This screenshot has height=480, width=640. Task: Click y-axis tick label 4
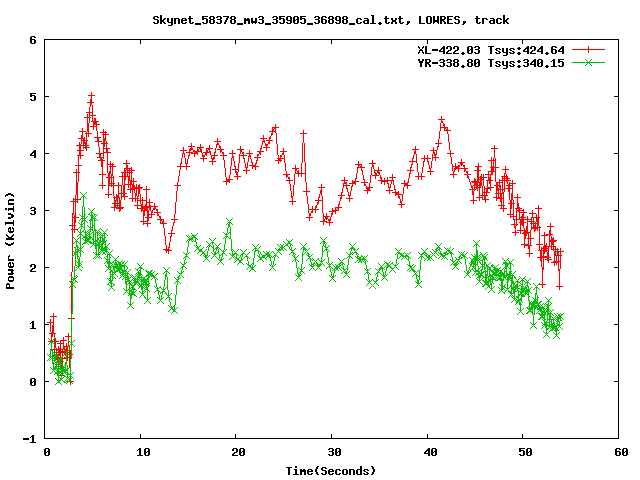(33, 154)
